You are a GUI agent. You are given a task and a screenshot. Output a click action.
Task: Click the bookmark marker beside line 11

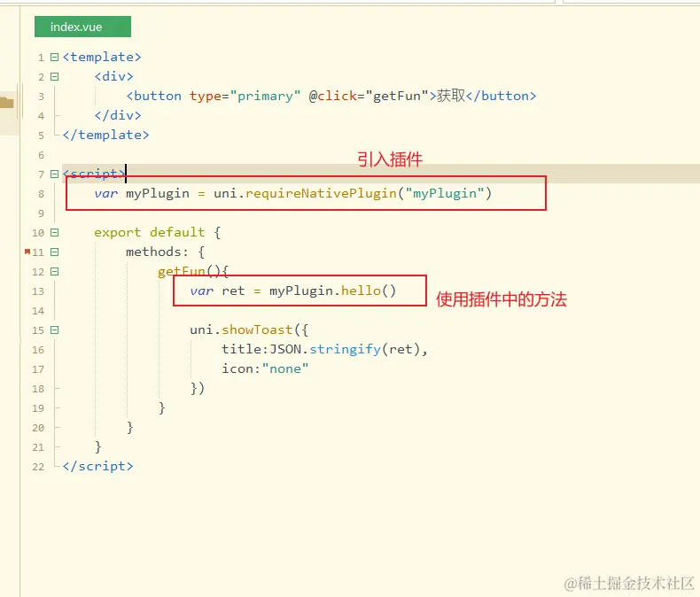click(27, 252)
